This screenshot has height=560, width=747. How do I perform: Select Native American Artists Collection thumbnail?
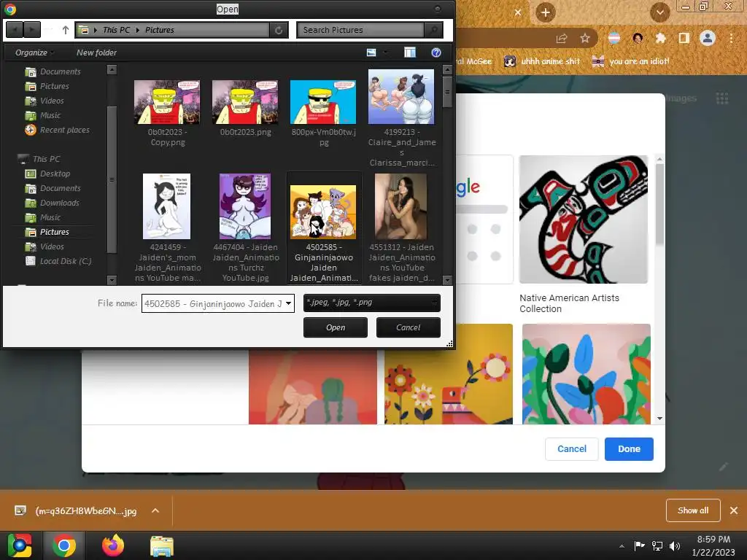(x=584, y=219)
